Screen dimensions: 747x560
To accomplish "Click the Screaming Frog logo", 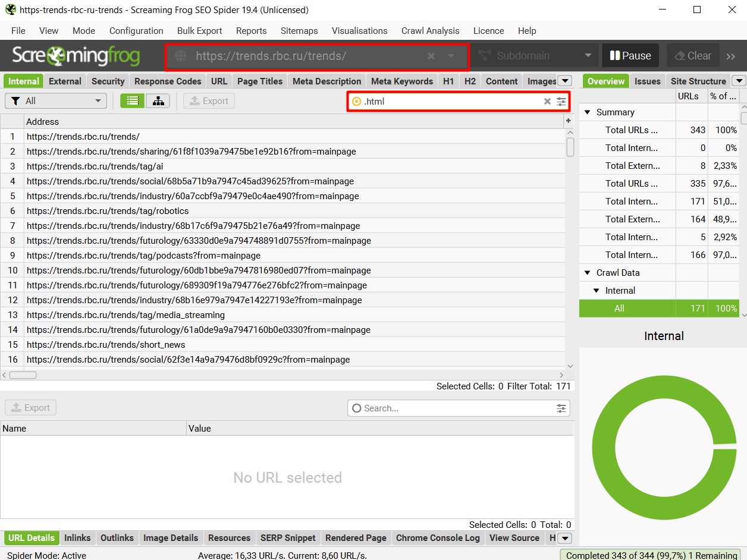I will (x=76, y=55).
